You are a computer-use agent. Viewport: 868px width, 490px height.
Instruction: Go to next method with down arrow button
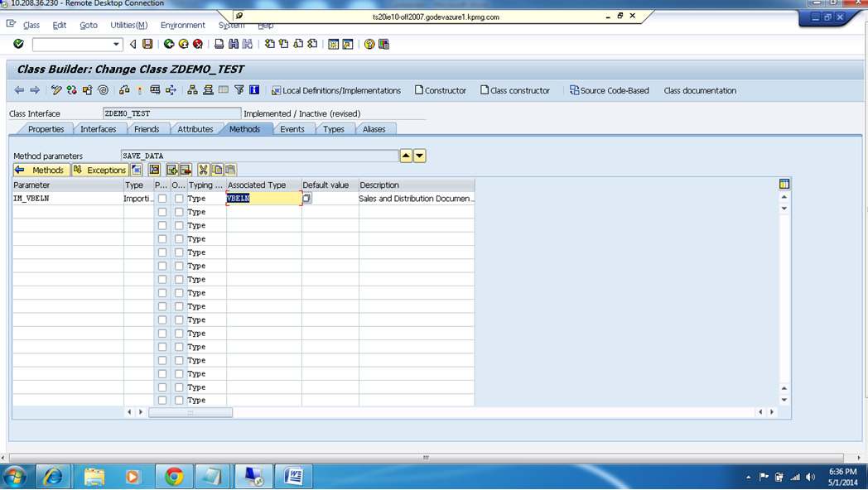419,156
